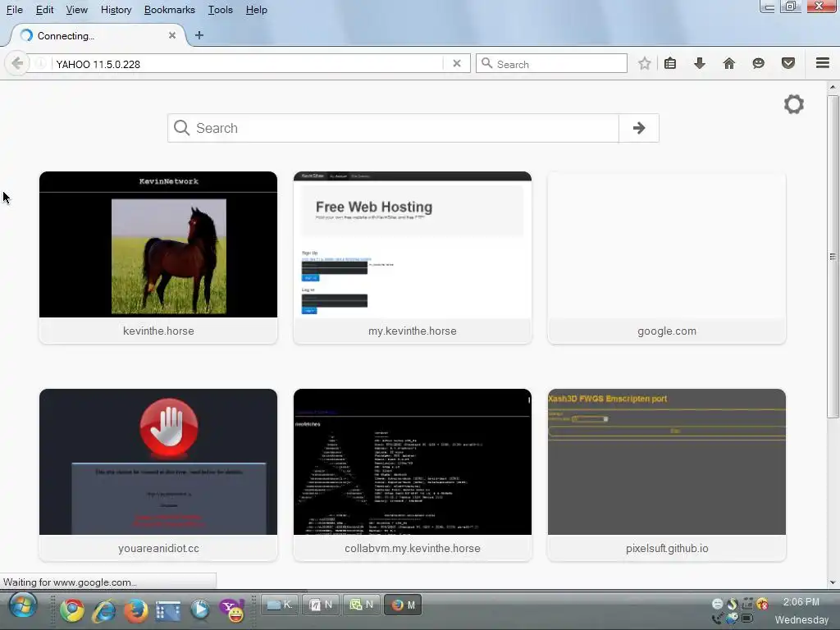Click the google.com tile label
This screenshot has width=840, height=630.
pyautogui.click(x=667, y=331)
